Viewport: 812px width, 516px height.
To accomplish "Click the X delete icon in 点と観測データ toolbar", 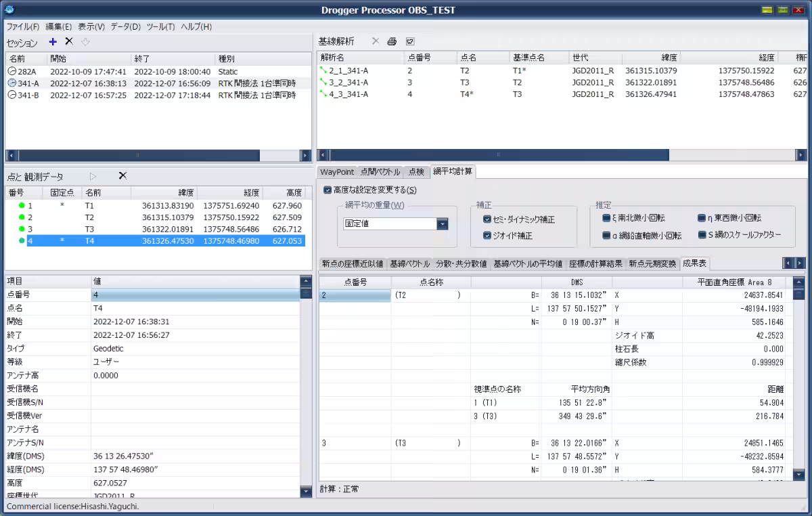I will pos(122,175).
